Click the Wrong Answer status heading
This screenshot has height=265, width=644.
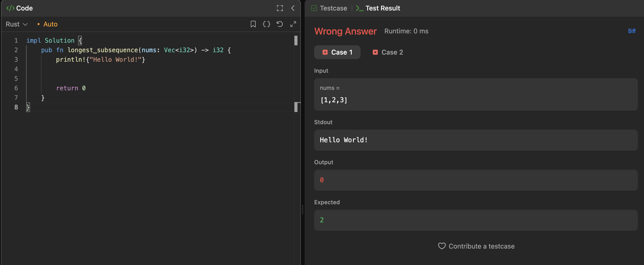coord(346,31)
